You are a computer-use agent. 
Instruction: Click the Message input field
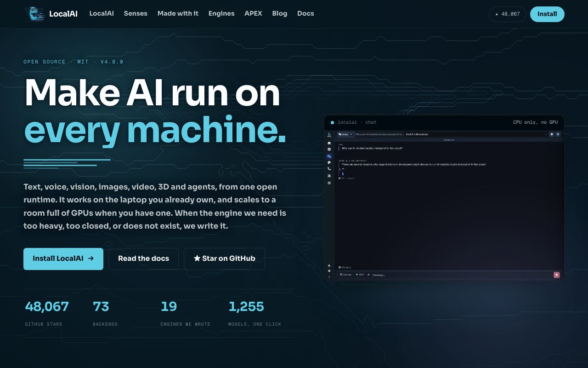point(461,275)
